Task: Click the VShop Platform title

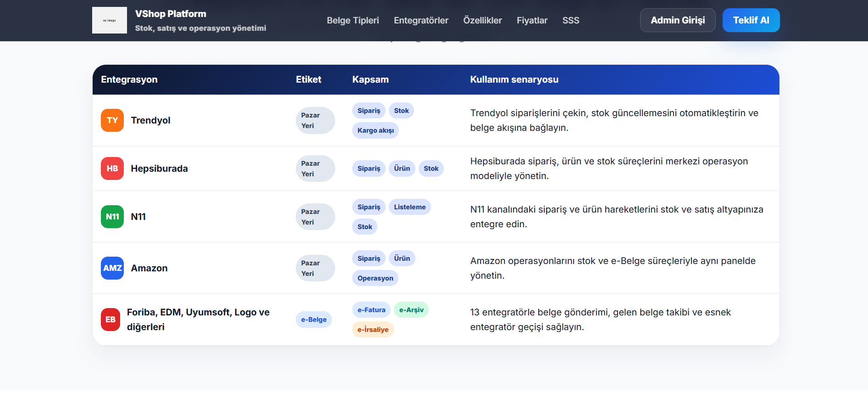Action: tap(171, 14)
